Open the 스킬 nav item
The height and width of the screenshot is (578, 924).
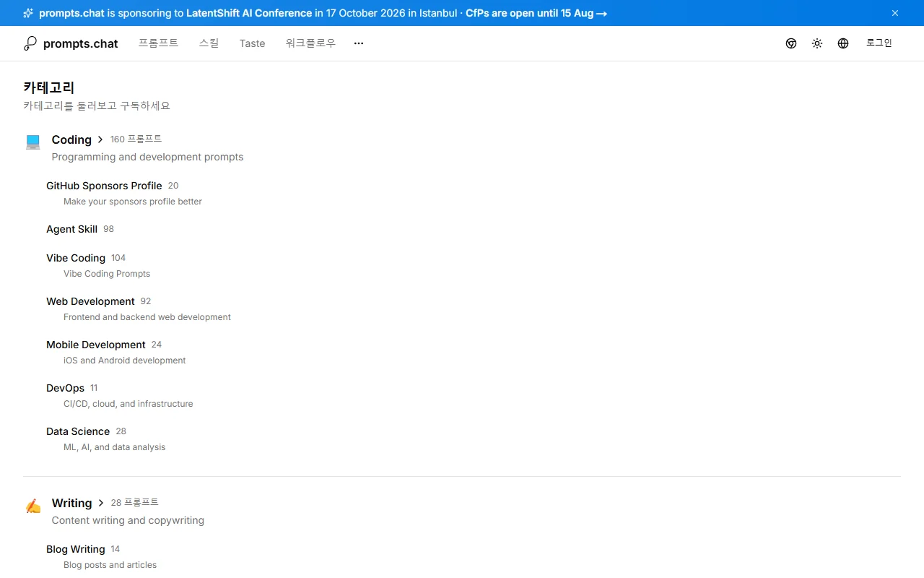point(209,43)
